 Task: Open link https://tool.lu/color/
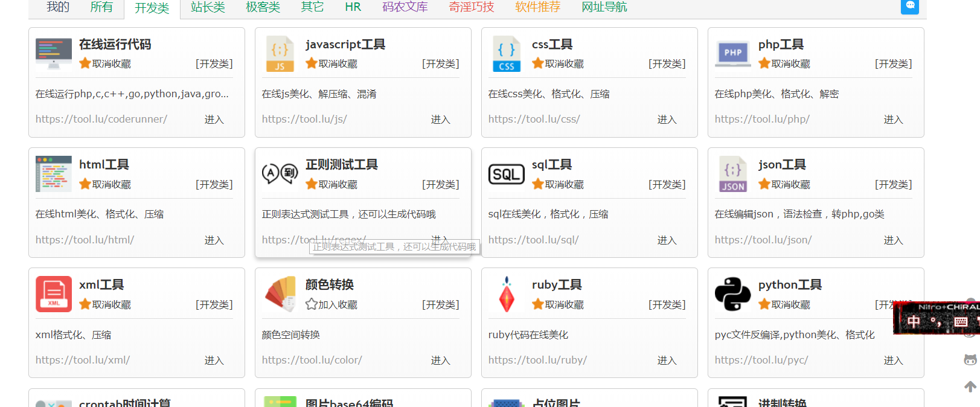(x=312, y=360)
